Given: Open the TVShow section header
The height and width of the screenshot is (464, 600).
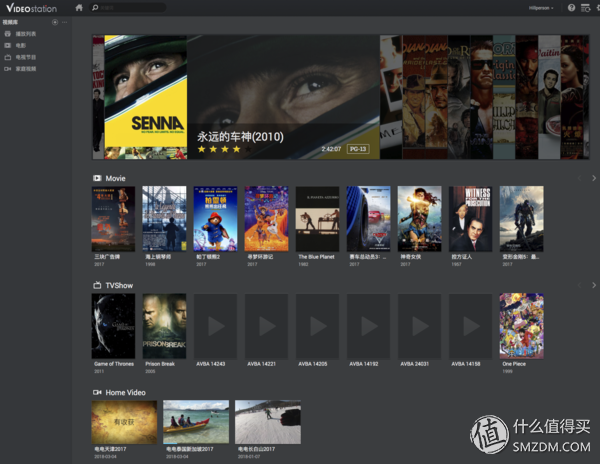Looking at the screenshot, I should pos(119,285).
